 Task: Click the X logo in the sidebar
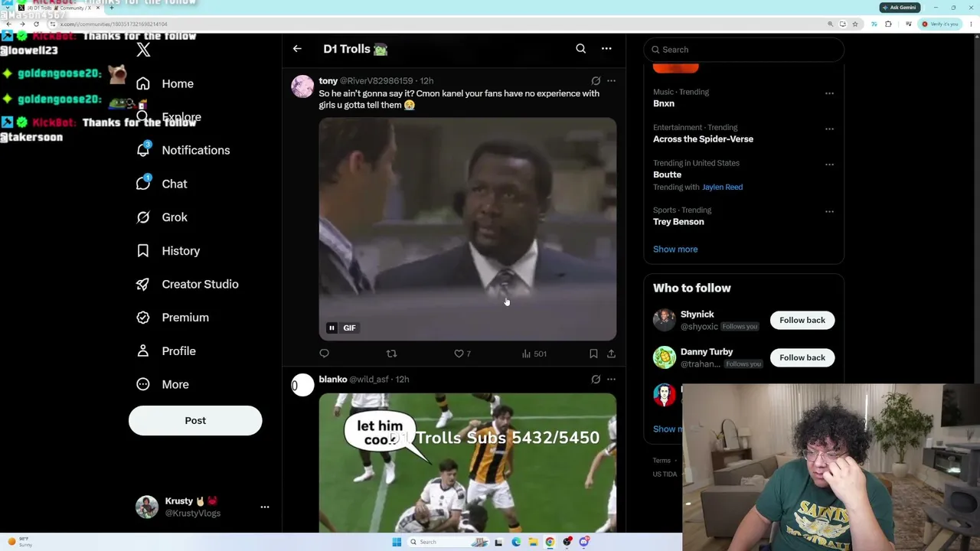tap(143, 51)
